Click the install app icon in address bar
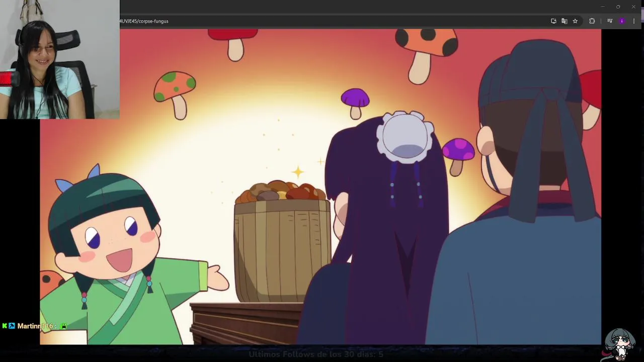644x362 pixels. coord(553,21)
